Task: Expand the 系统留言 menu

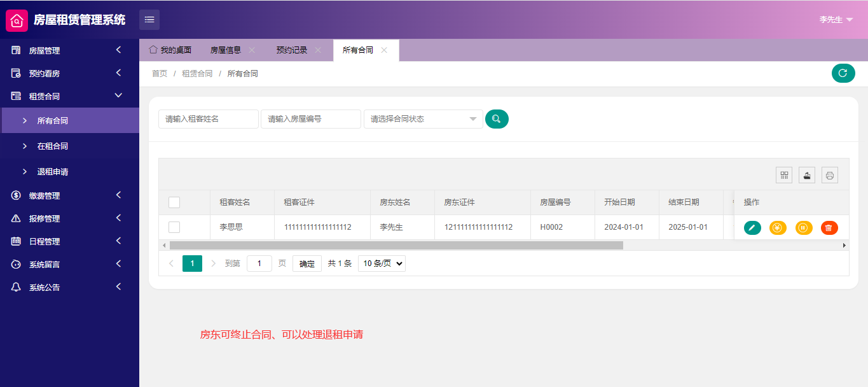Action: (118, 264)
